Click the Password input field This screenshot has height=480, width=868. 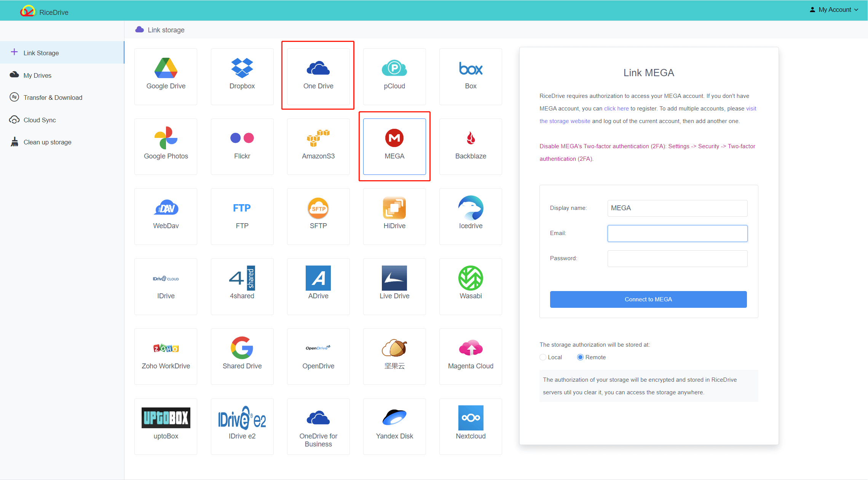(x=677, y=258)
